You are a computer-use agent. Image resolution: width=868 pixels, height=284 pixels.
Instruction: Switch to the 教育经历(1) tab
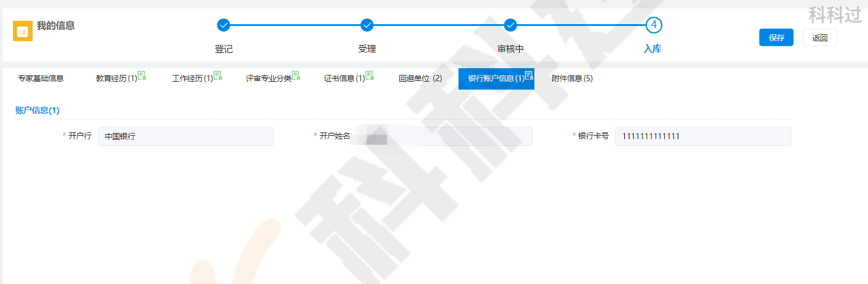[116, 79]
